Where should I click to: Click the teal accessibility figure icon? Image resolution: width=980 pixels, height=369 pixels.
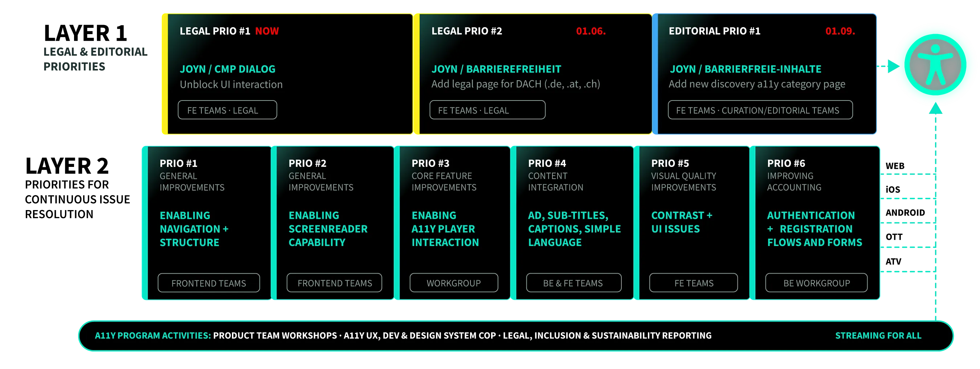point(935,65)
